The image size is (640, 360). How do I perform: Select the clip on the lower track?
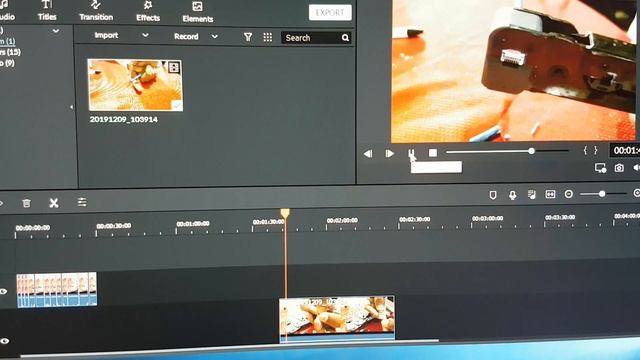tap(337, 319)
